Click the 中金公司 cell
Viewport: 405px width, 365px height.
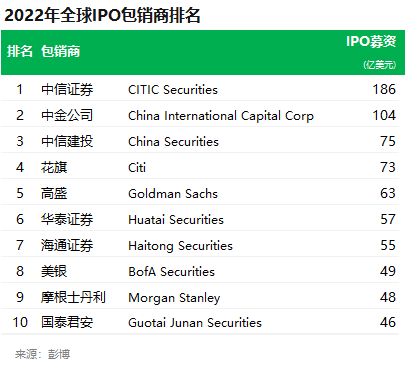point(67,115)
